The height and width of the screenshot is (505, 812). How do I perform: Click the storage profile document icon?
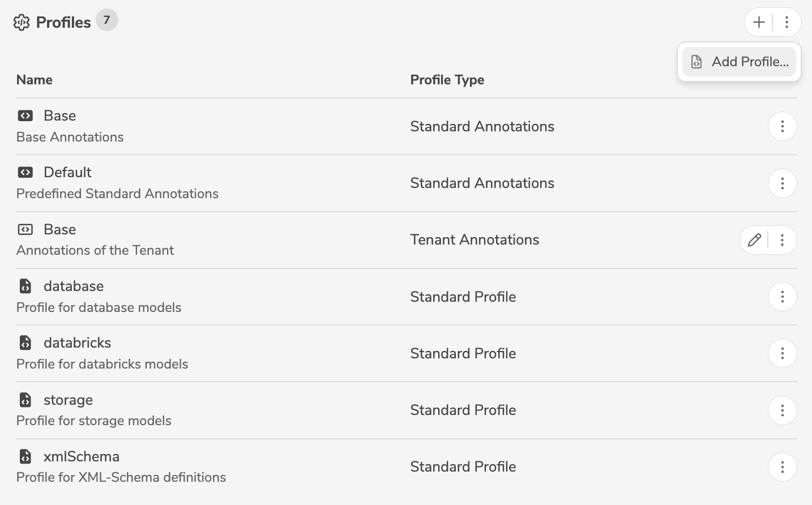pos(25,399)
